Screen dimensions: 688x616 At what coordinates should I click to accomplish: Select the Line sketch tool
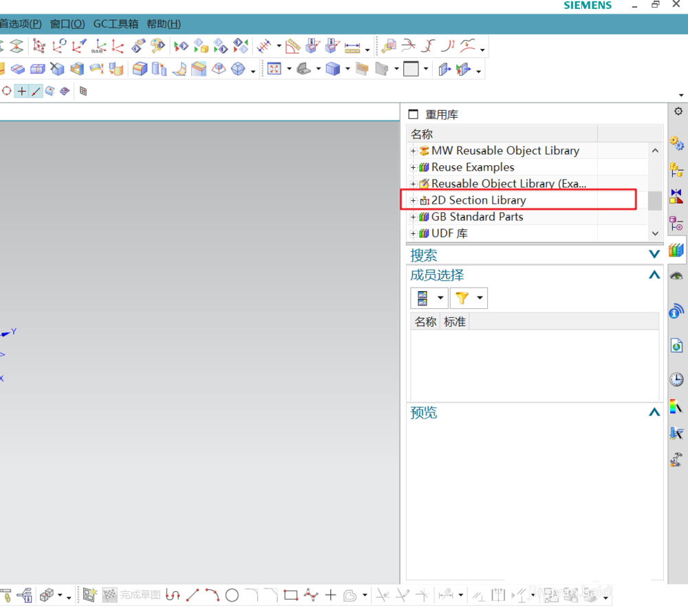click(x=193, y=595)
